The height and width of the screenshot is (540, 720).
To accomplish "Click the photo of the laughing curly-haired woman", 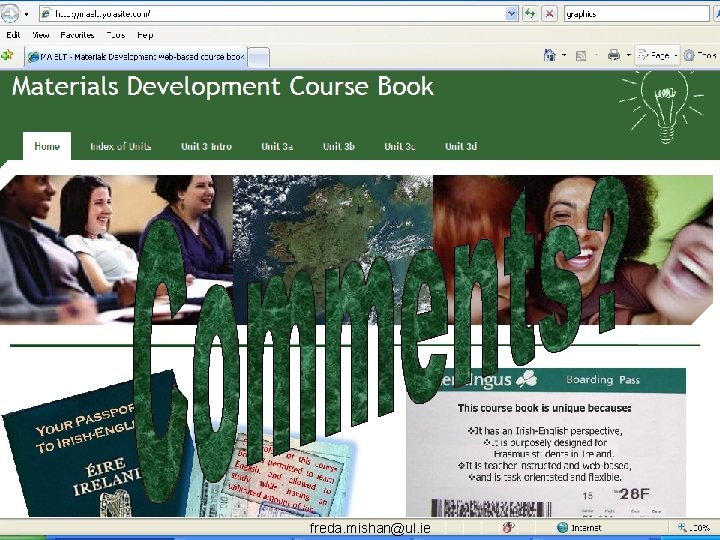I will pos(573,249).
